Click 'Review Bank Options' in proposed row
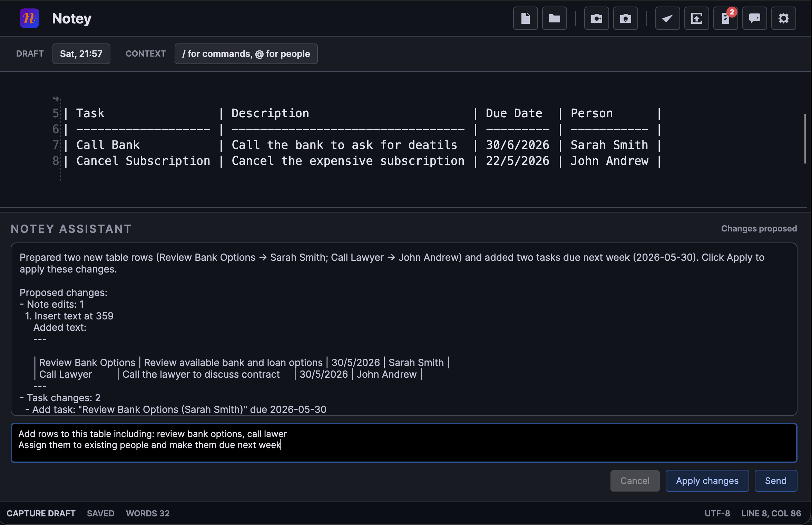The width and height of the screenshot is (812, 525). tap(87, 363)
